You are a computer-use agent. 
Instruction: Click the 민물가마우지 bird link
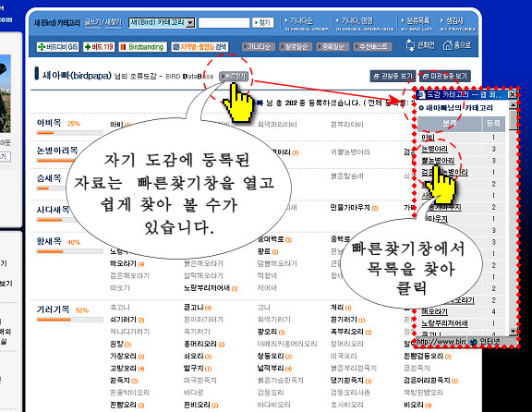tap(355, 208)
